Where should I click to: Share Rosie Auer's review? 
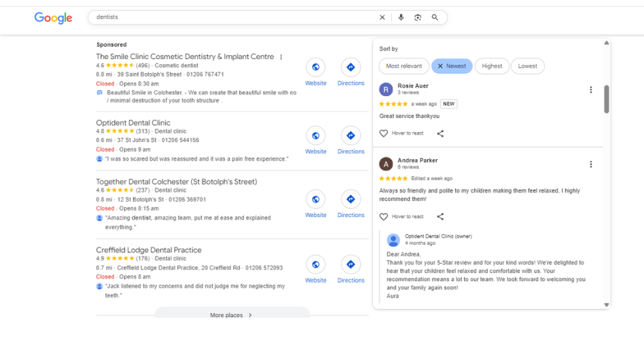point(440,133)
